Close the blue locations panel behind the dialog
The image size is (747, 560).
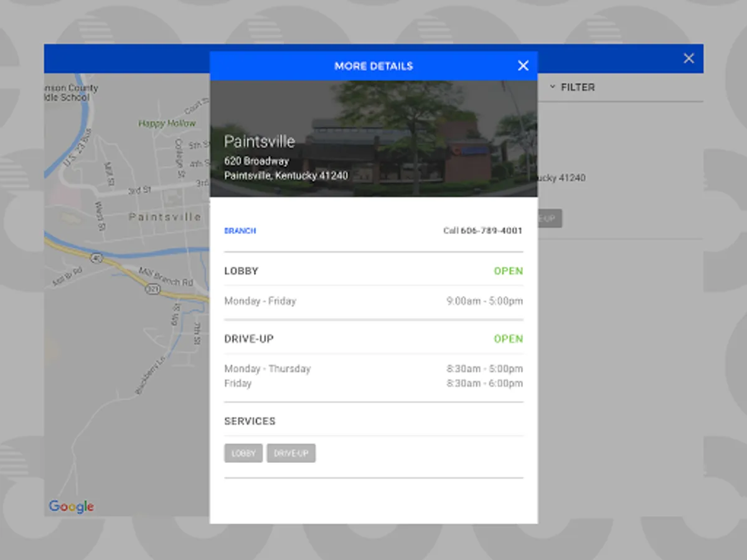pyautogui.click(x=688, y=58)
